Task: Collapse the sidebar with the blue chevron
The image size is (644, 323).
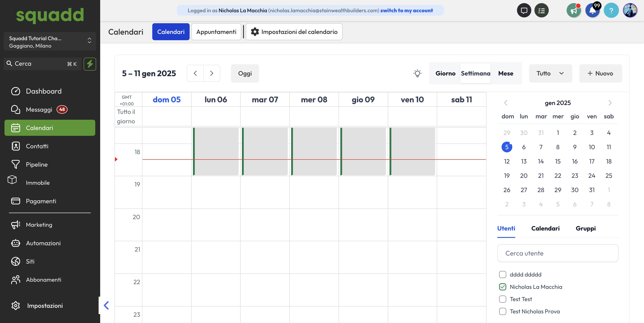Action: 106,305
